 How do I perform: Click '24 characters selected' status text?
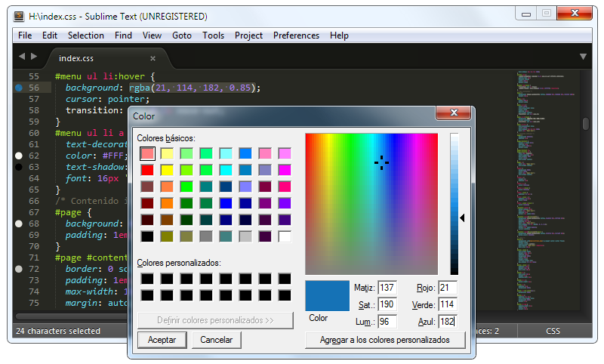click(x=58, y=331)
